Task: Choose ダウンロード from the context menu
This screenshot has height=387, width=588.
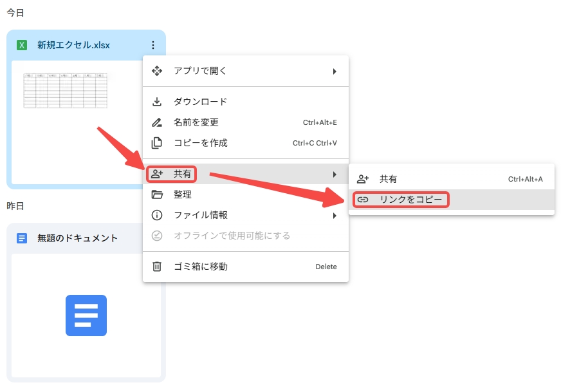Action: [246, 102]
